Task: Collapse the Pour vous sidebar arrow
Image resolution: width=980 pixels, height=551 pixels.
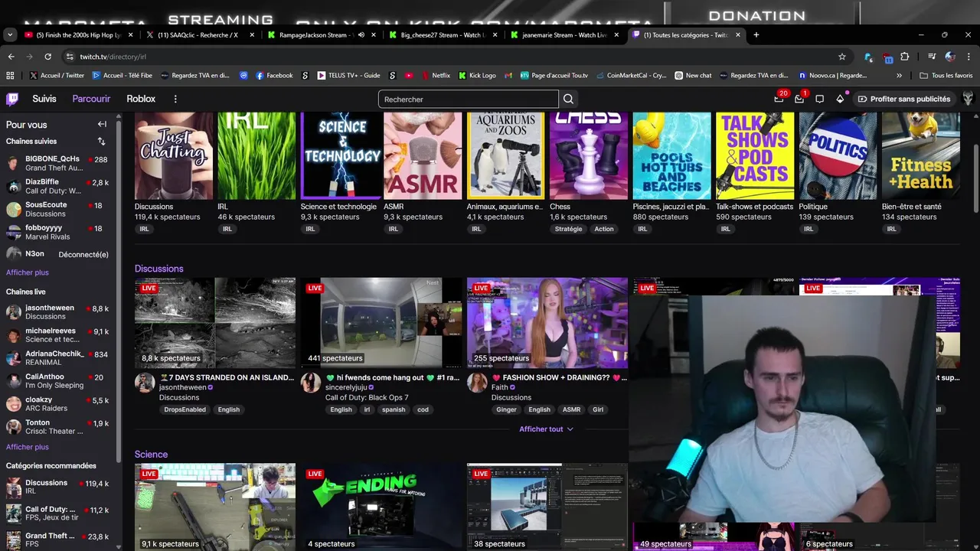Action: point(102,124)
